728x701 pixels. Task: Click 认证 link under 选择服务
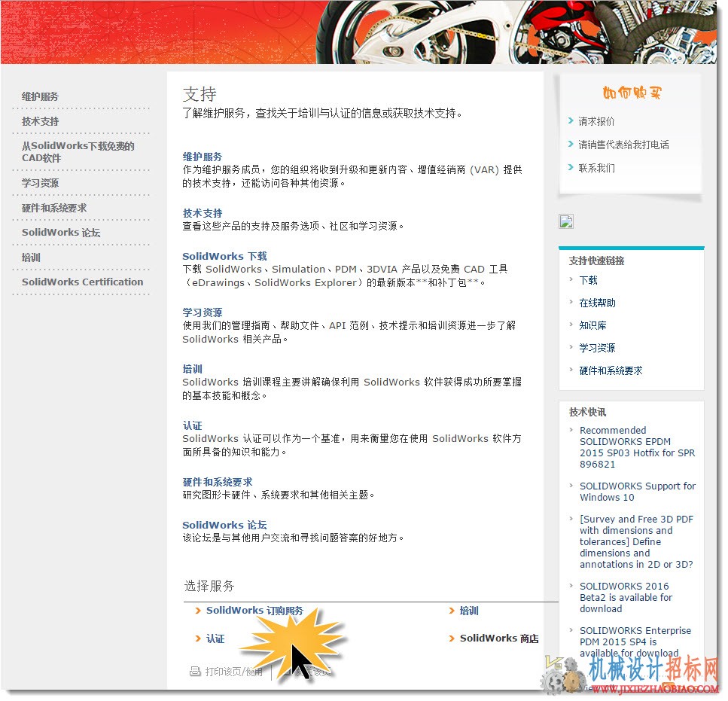pos(215,640)
